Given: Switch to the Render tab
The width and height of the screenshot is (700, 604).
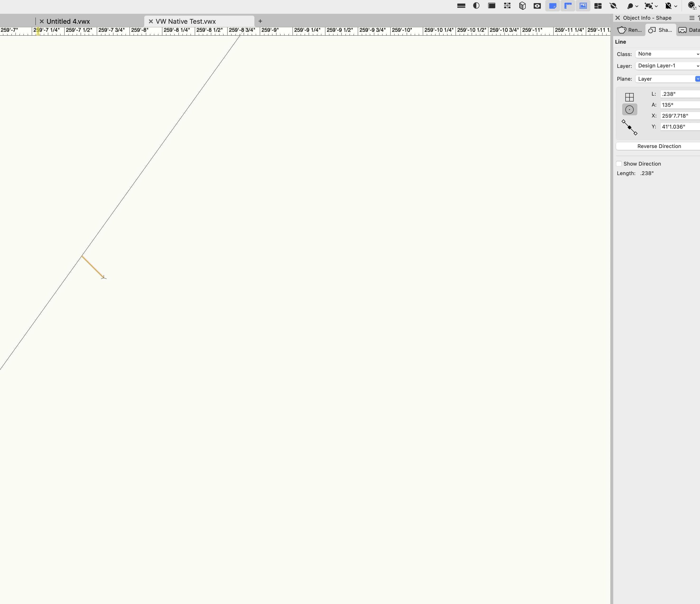Looking at the screenshot, I should click(x=629, y=30).
